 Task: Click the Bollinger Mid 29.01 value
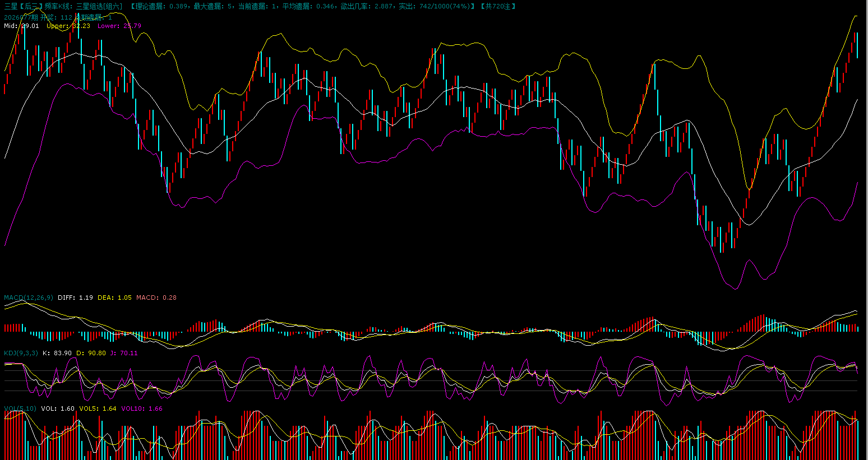tap(21, 26)
